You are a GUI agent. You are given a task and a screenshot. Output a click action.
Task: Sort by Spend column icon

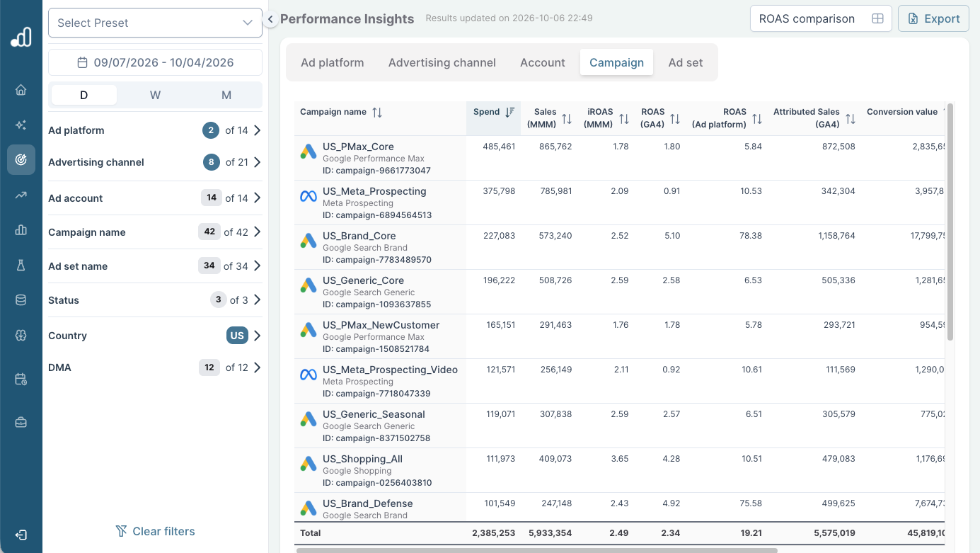(x=509, y=112)
